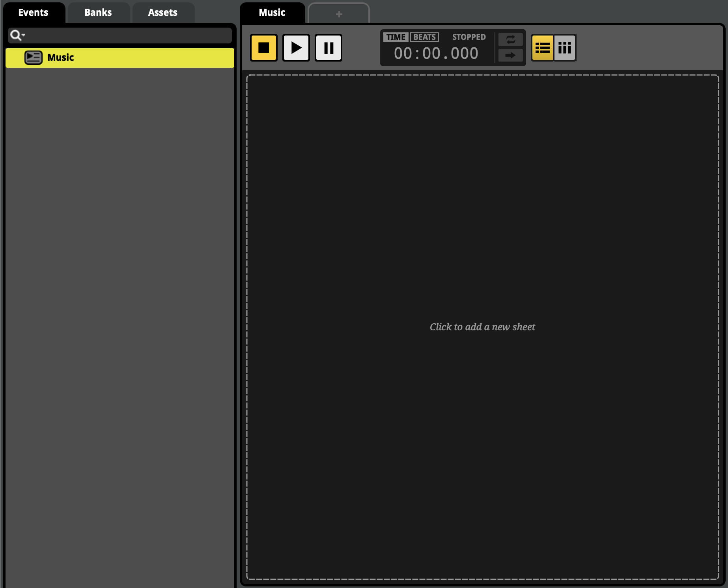Viewport: 728px width, 588px height.
Task: Click to add a new sheet
Action: coord(482,327)
